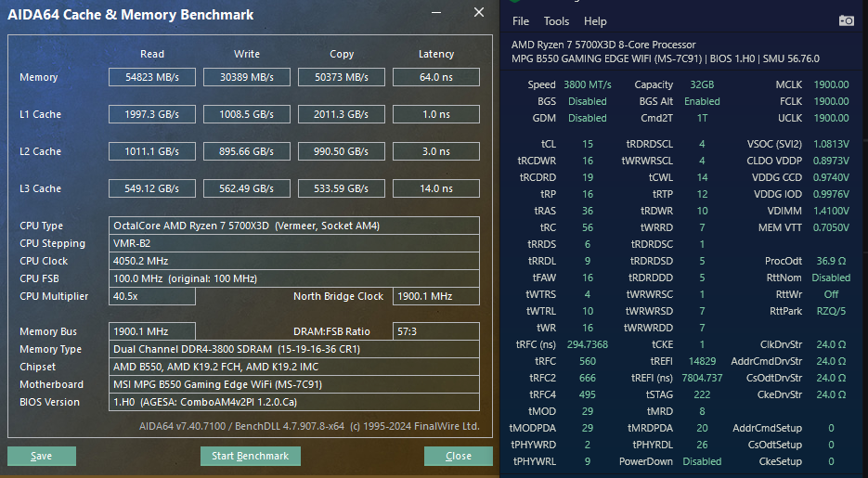Open the File menu in ZenTimings
Screen dimensions: 868x478
tap(521, 21)
